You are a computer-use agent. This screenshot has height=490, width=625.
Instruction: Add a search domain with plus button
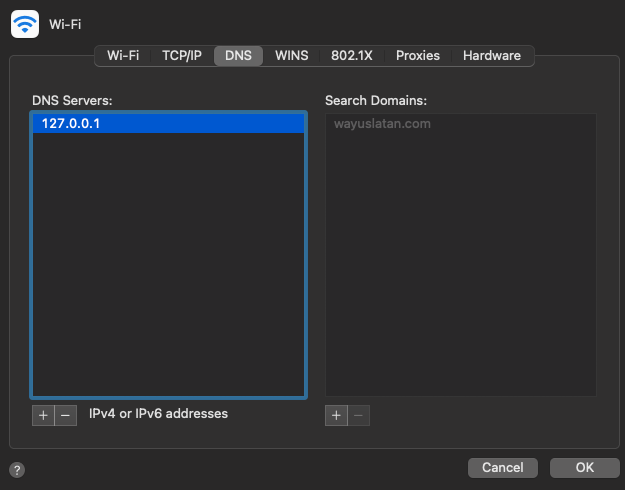click(x=336, y=415)
